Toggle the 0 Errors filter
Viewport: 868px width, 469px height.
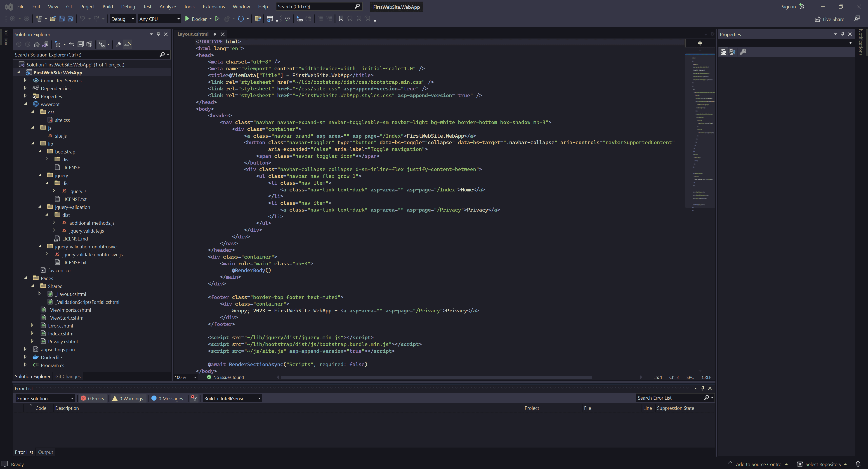coord(93,398)
